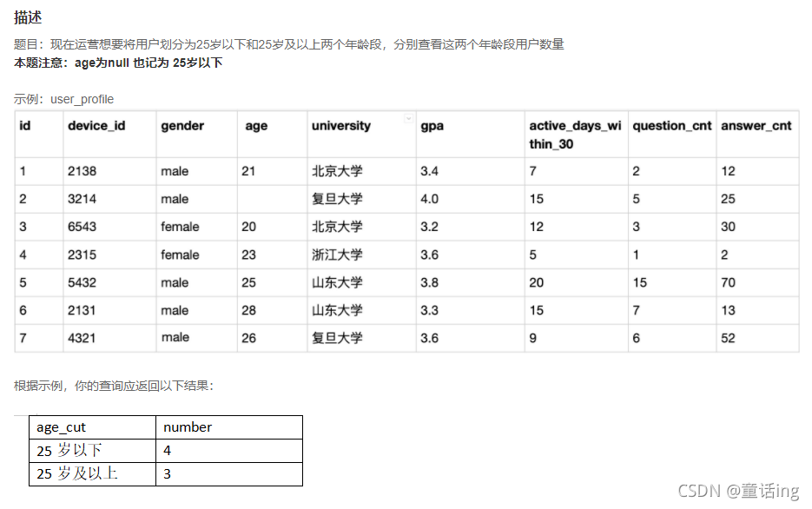Image resolution: width=812 pixels, height=509 pixels.
Task: Open the dropdown arrow in the university header
Action: click(x=408, y=119)
